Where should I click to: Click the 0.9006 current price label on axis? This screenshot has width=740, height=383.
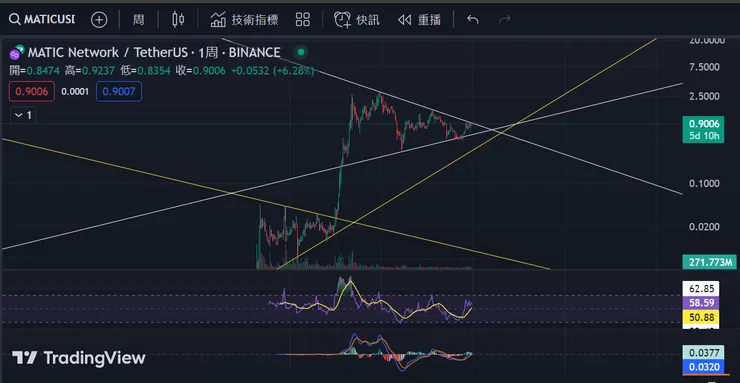point(704,125)
